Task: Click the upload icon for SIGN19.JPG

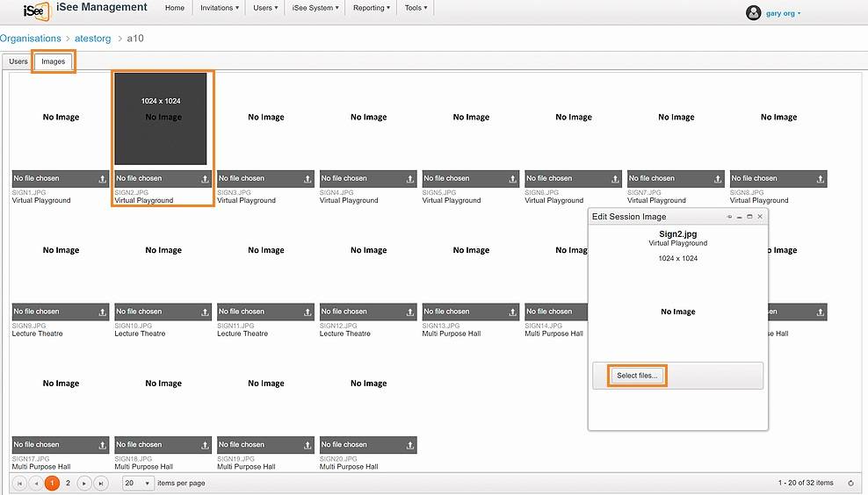Action: pyautogui.click(x=307, y=445)
